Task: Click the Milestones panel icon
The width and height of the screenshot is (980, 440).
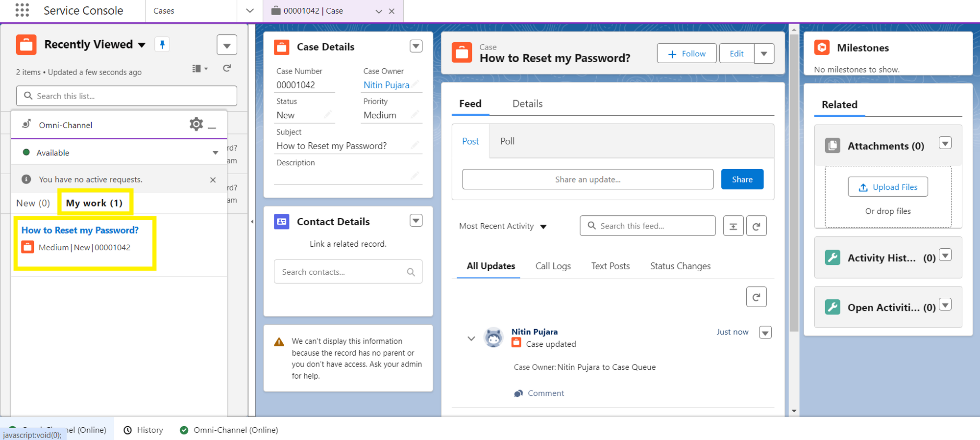Action: [822, 48]
